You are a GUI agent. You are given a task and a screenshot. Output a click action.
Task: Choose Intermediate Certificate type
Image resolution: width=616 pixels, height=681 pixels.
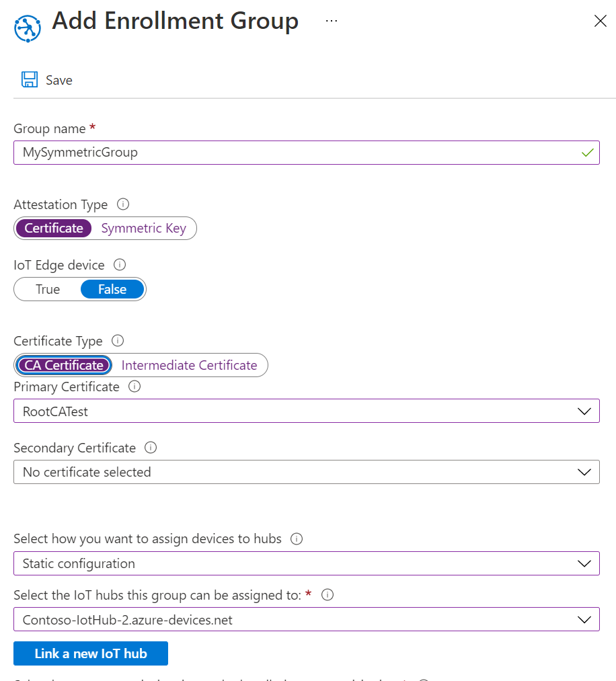189,365
